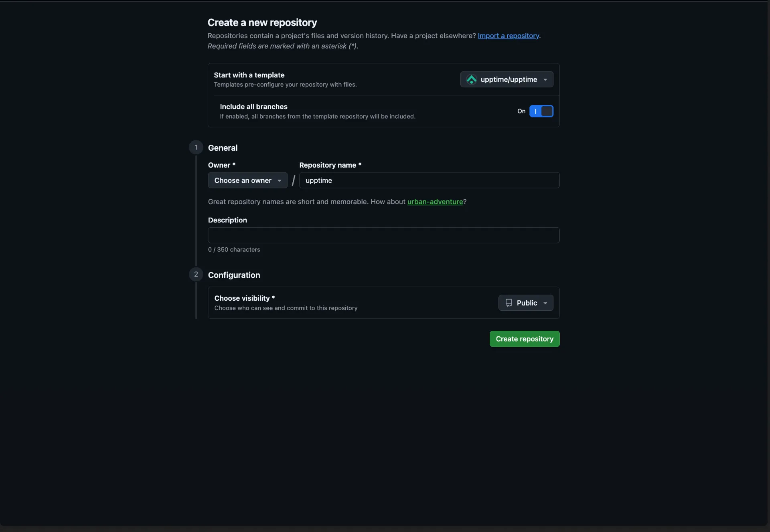
Task: Click the Description text field
Action: pyautogui.click(x=383, y=235)
